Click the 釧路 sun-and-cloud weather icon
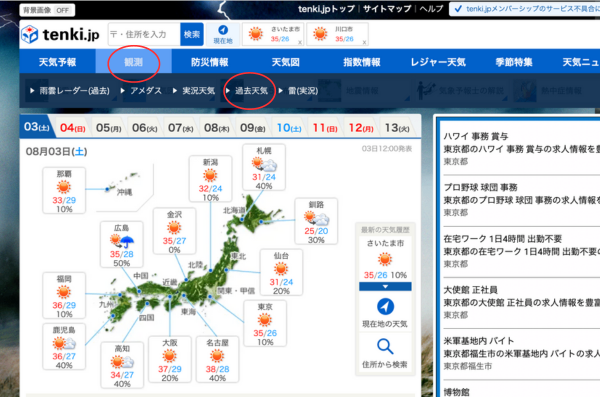Screen dimensions: 600x400 (316, 218)
